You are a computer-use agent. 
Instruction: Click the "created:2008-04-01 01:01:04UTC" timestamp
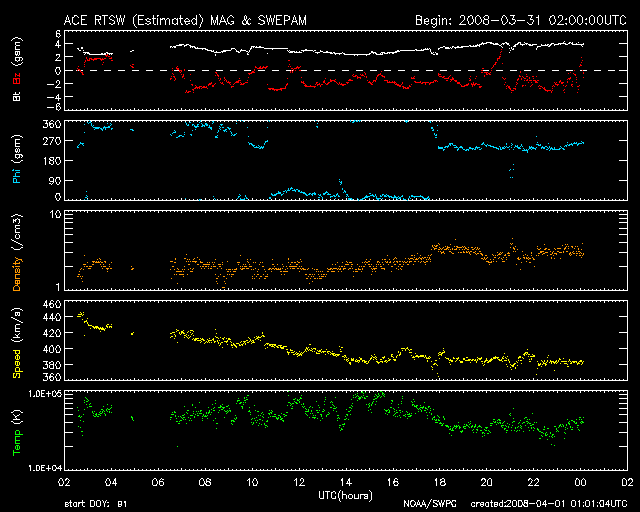[x=549, y=504]
